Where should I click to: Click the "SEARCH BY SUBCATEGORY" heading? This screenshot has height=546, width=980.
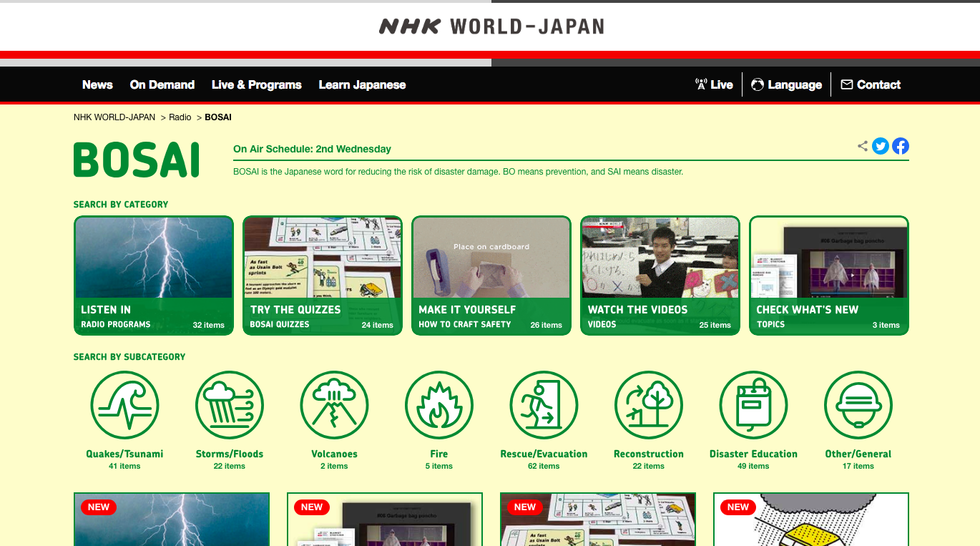[x=129, y=357]
